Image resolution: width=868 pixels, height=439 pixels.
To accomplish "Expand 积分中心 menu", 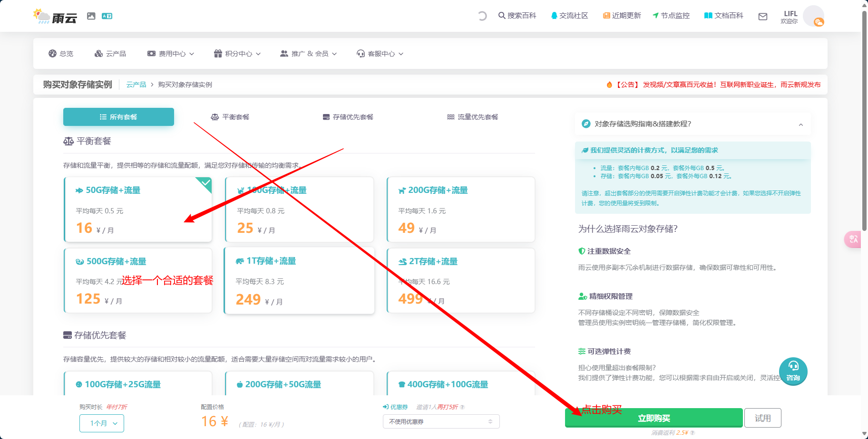I will click(237, 54).
